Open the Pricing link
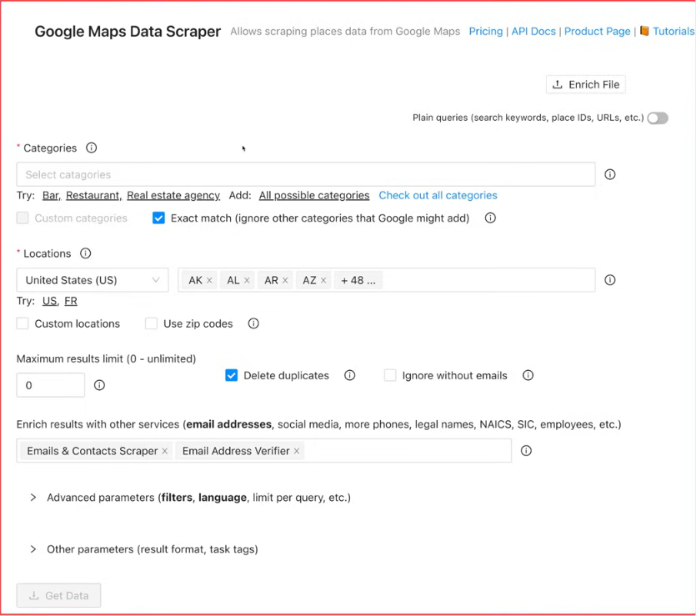696x616 pixels. pyautogui.click(x=486, y=32)
